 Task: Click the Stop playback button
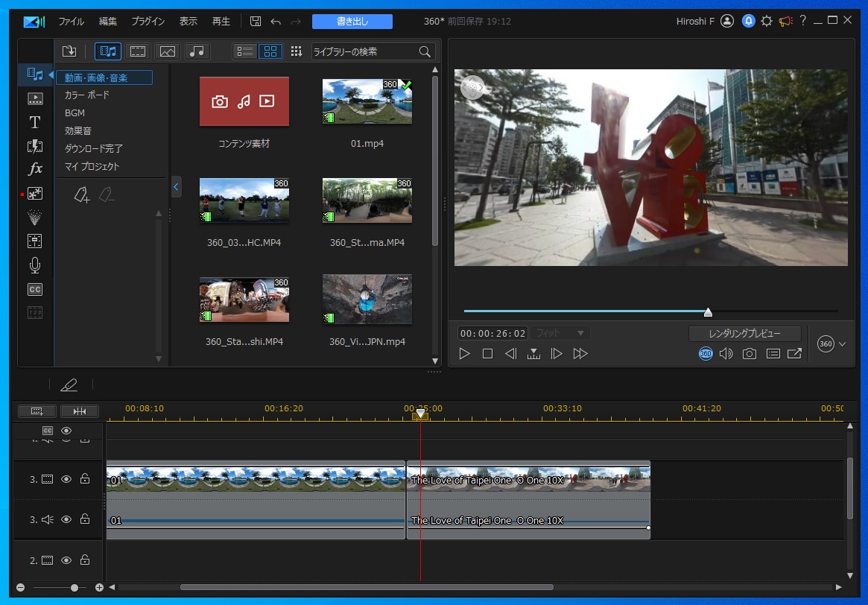click(x=487, y=354)
